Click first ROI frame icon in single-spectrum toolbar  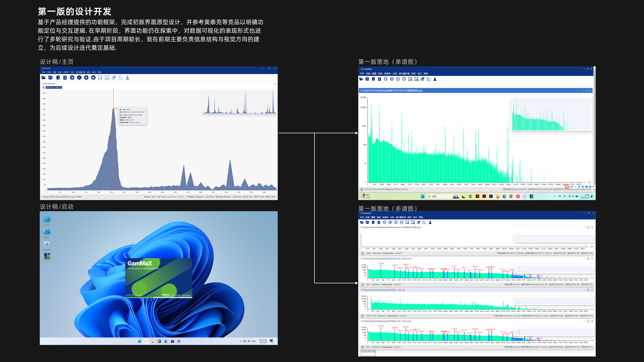tap(410, 79)
